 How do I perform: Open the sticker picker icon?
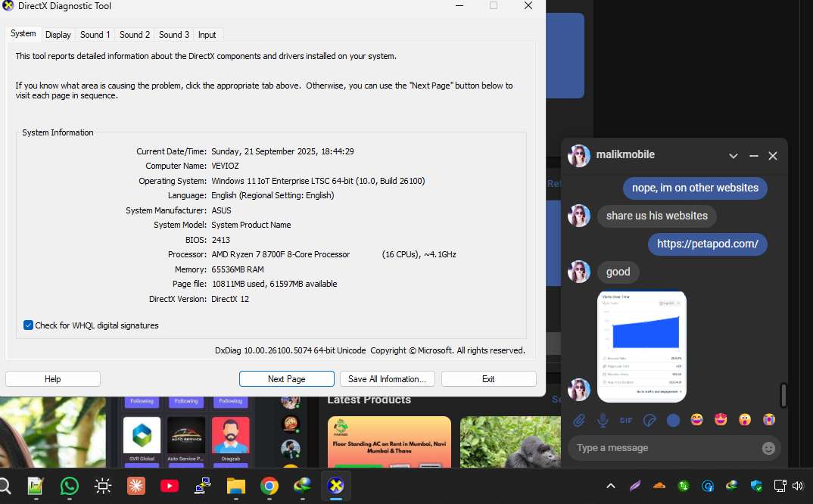649,420
